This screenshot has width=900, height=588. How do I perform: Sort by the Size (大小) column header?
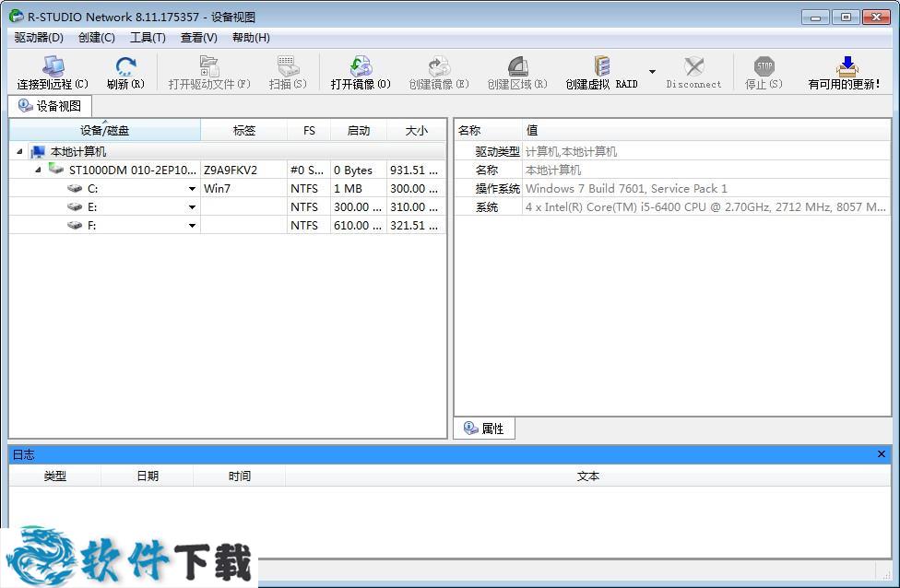coord(416,131)
